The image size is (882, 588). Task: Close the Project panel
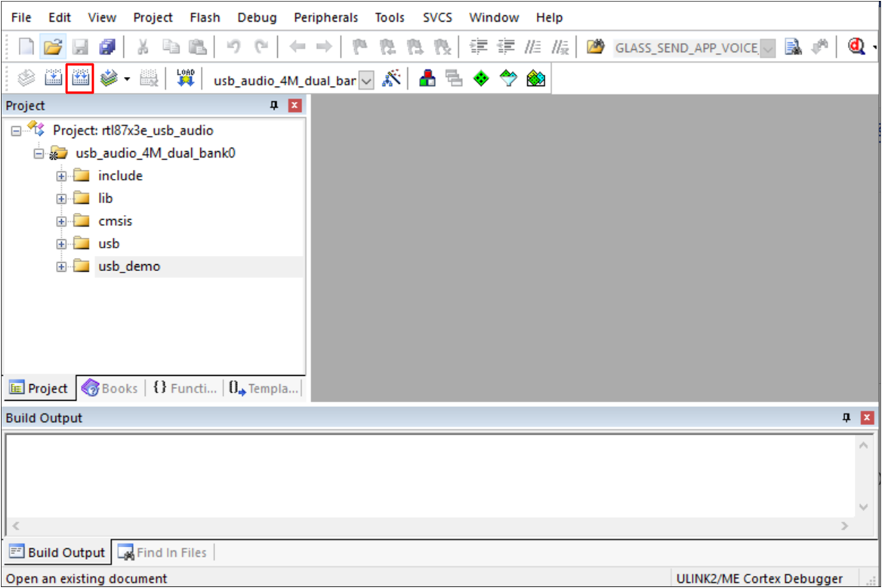(x=295, y=106)
